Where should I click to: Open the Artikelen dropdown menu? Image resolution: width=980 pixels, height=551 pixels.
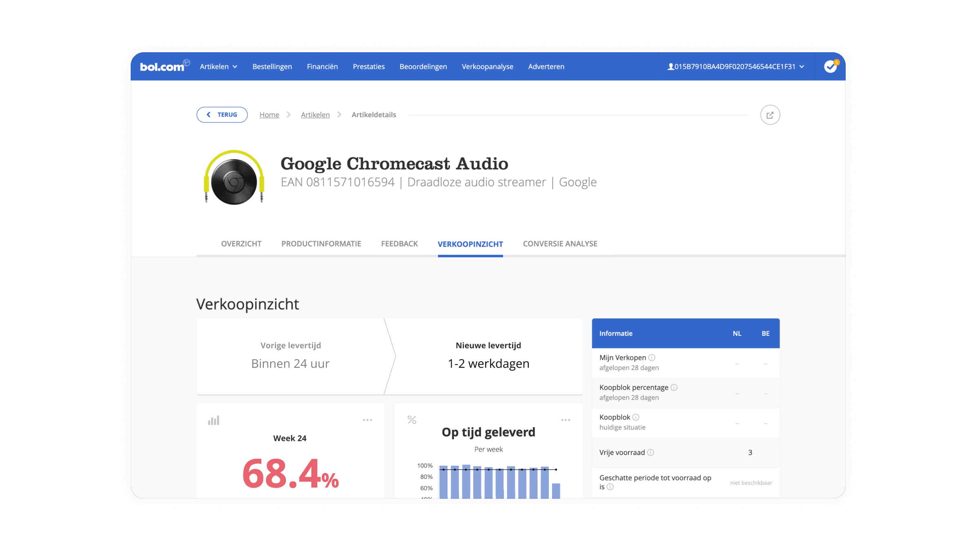point(218,67)
